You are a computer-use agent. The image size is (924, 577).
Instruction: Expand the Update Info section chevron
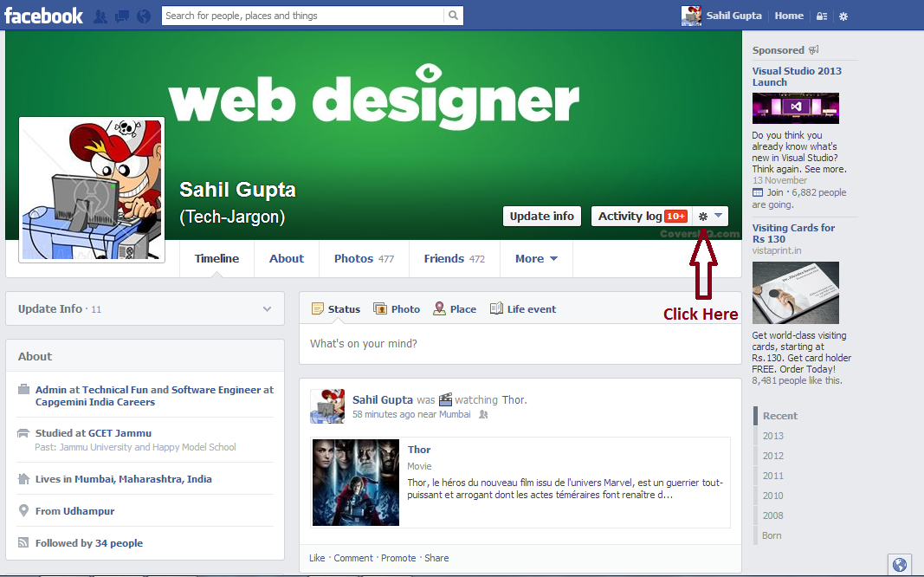tap(267, 308)
